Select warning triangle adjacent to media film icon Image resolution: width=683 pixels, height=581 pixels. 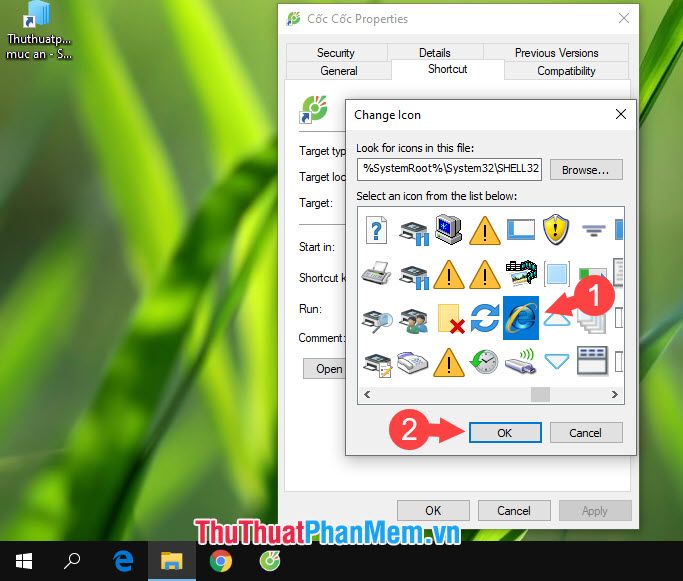pos(485,274)
